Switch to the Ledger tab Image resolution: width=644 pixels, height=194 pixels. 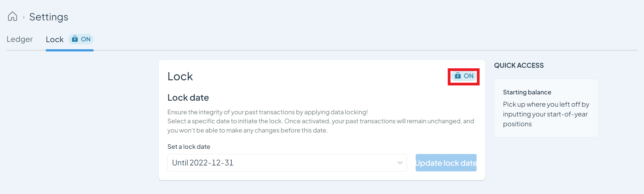pos(20,39)
